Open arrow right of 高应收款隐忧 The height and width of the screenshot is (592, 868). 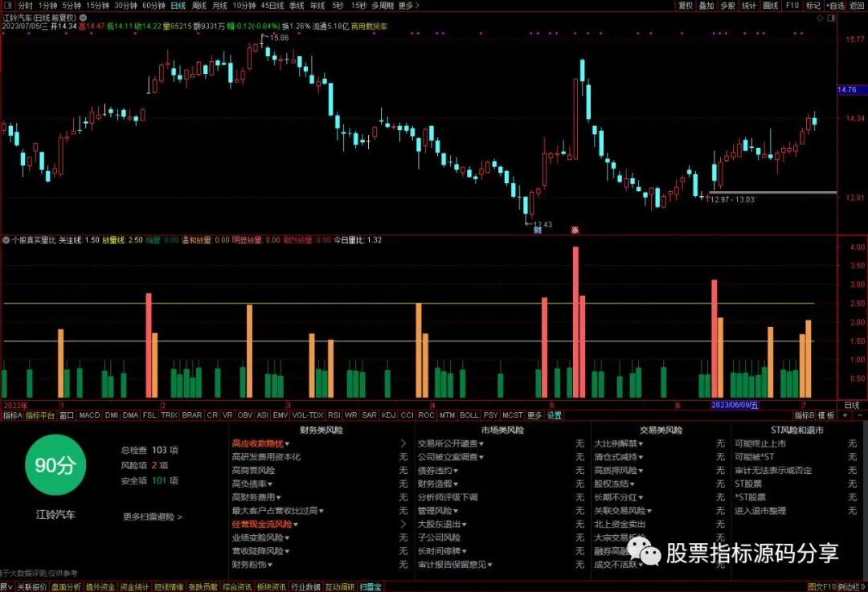403,443
